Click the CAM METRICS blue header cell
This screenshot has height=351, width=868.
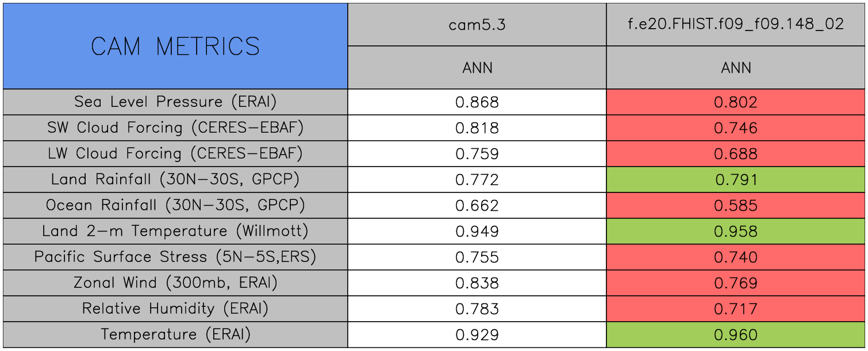click(175, 46)
